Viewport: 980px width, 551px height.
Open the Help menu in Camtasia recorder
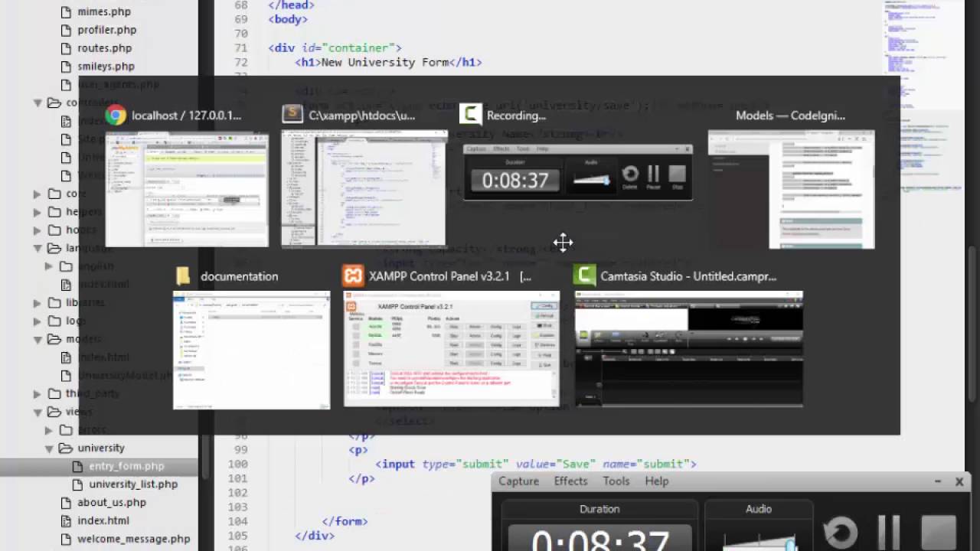point(656,481)
